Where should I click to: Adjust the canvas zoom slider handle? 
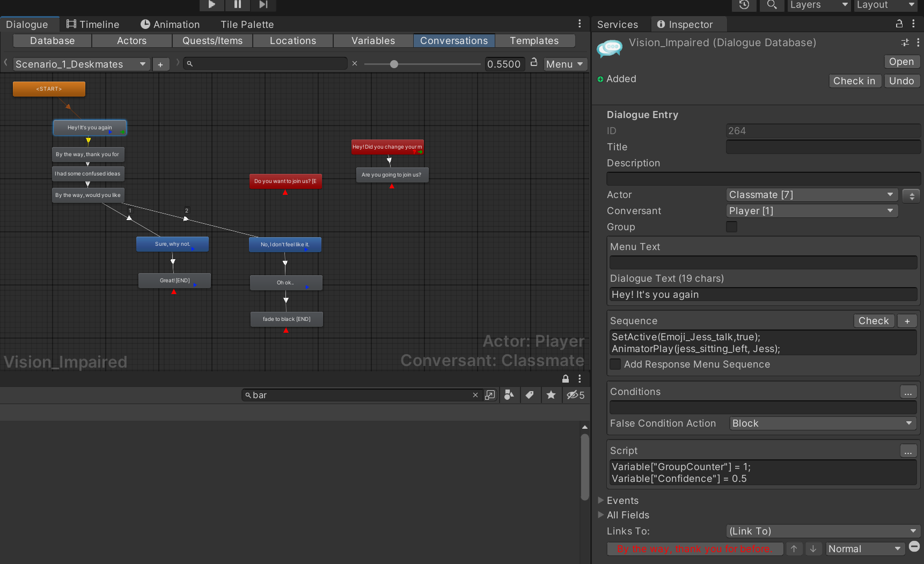pyautogui.click(x=394, y=64)
